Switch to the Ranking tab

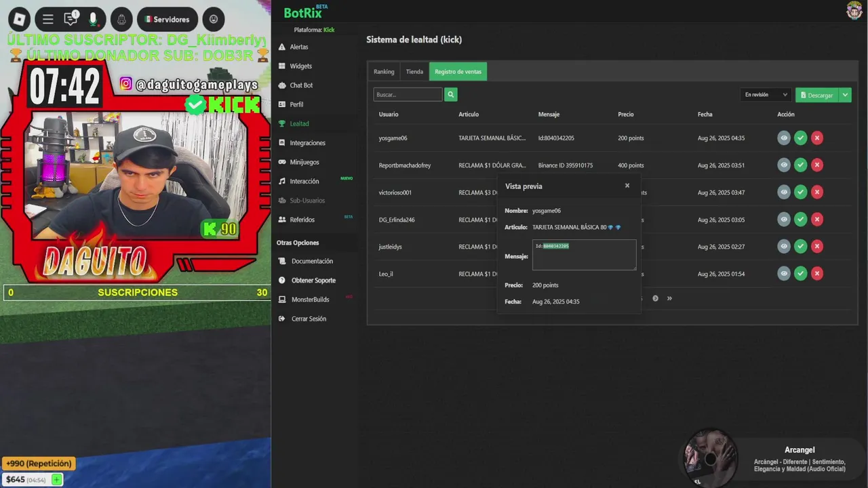(384, 72)
